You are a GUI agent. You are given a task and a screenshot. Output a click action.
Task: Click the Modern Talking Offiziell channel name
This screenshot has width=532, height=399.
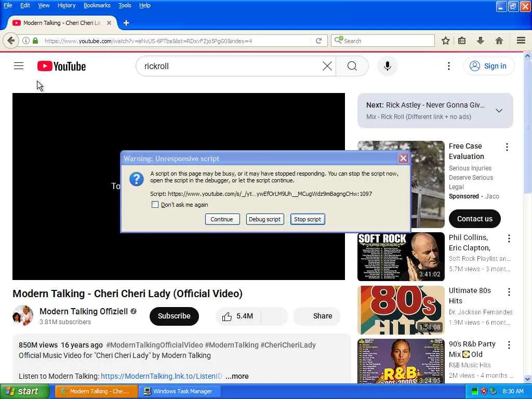click(x=84, y=311)
